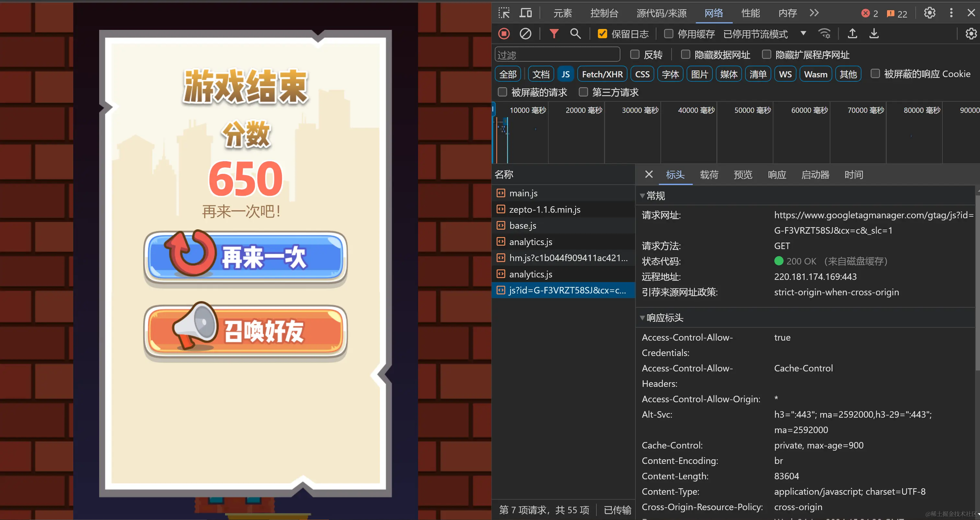This screenshot has width=980, height=520.
Task: Click the stop recording network log icon
Action: (x=504, y=34)
